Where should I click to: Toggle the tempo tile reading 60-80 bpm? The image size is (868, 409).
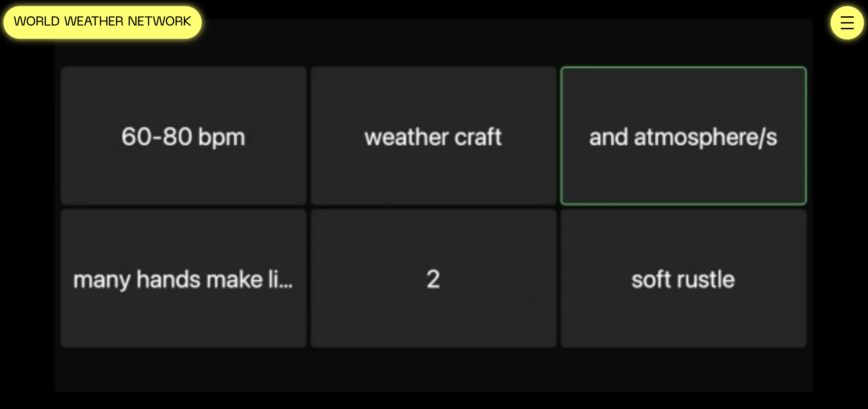(184, 136)
